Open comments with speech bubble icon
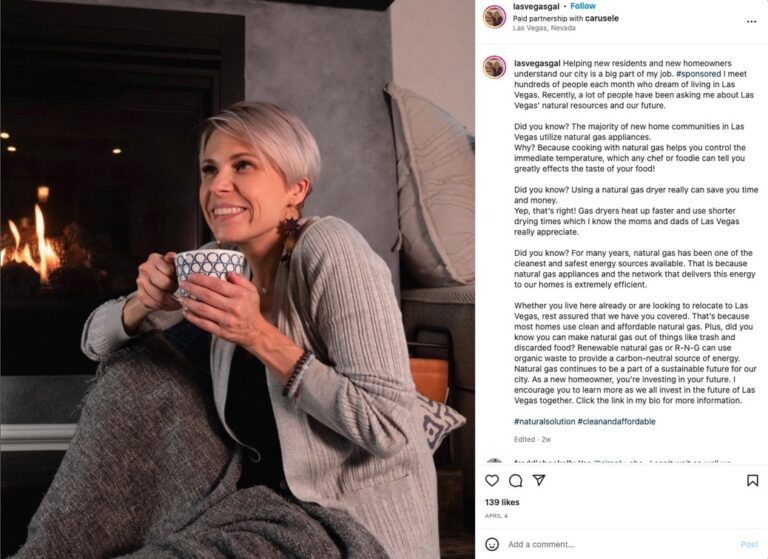This screenshot has height=559, width=768. [515, 480]
